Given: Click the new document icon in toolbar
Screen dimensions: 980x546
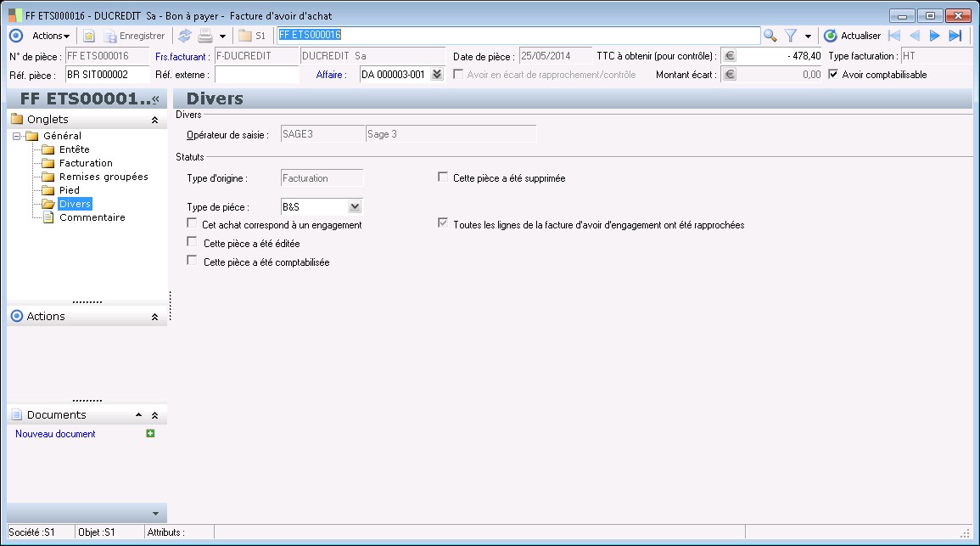Looking at the screenshot, I should click(x=89, y=36).
